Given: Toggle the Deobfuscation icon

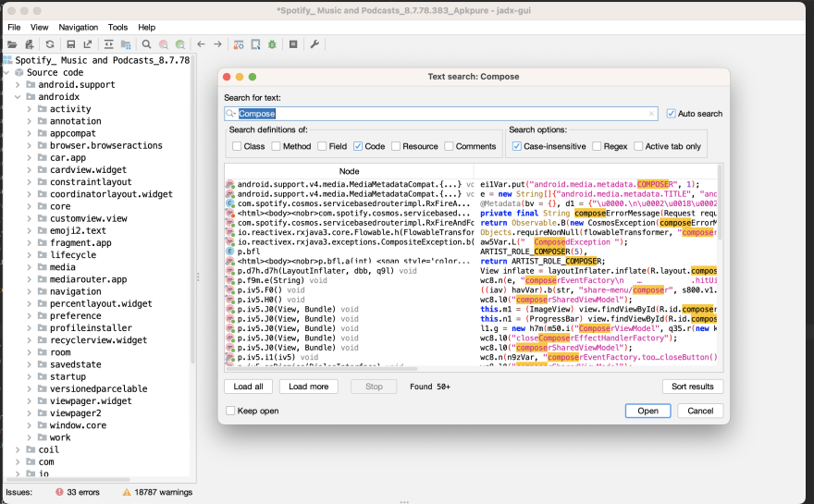Looking at the screenshot, I should coord(239,44).
